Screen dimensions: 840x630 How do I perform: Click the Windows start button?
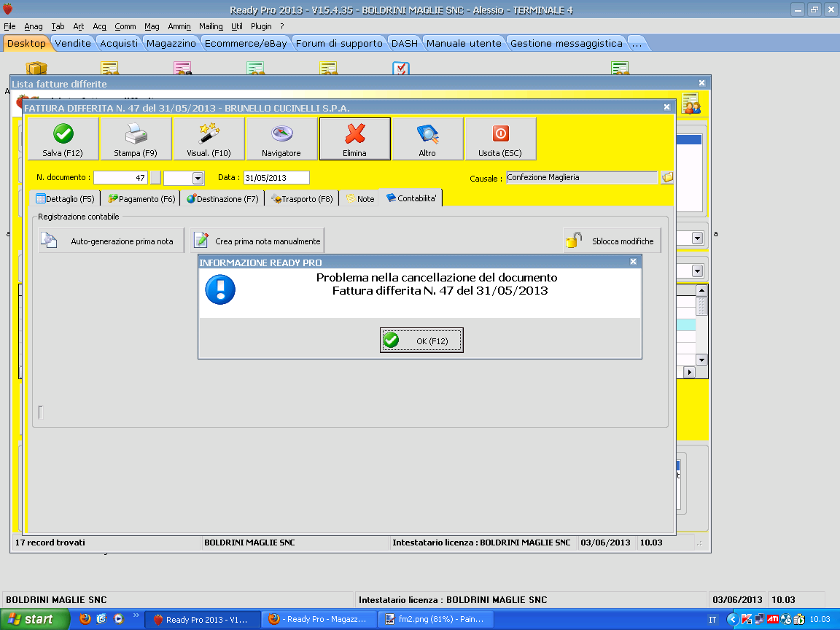pos(35,619)
